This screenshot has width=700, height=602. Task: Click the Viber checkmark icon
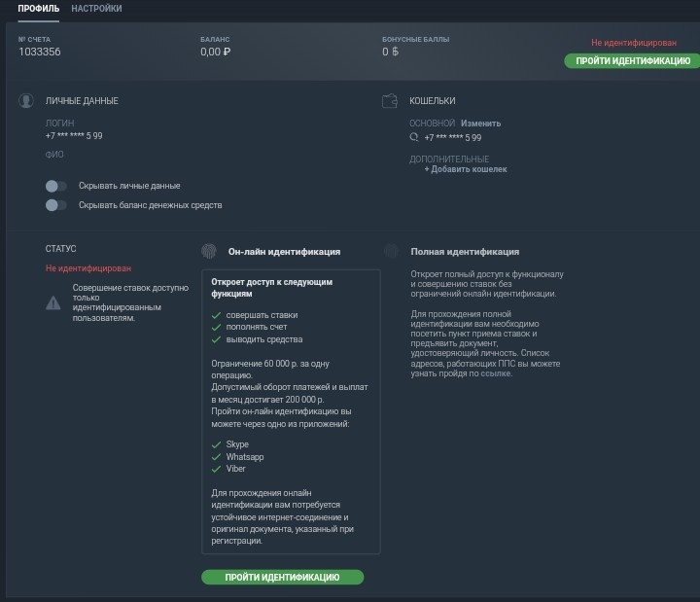pos(217,469)
